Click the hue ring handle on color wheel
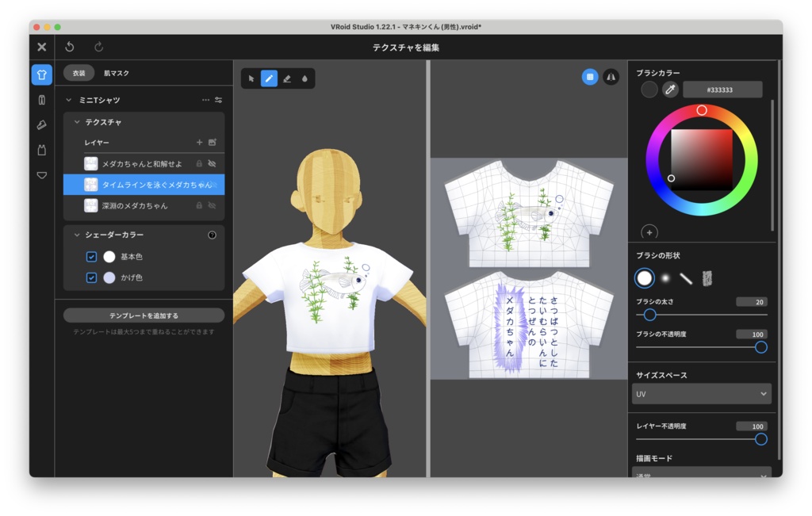The image size is (812, 516). pyautogui.click(x=701, y=110)
